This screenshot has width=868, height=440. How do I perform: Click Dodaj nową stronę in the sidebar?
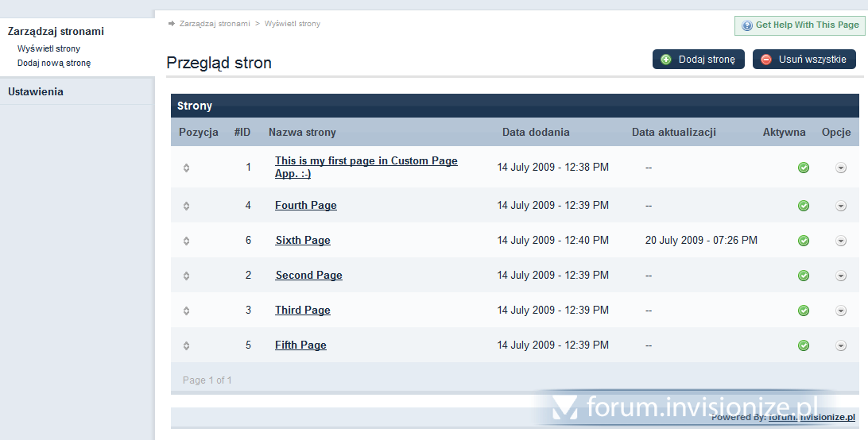pos(54,63)
